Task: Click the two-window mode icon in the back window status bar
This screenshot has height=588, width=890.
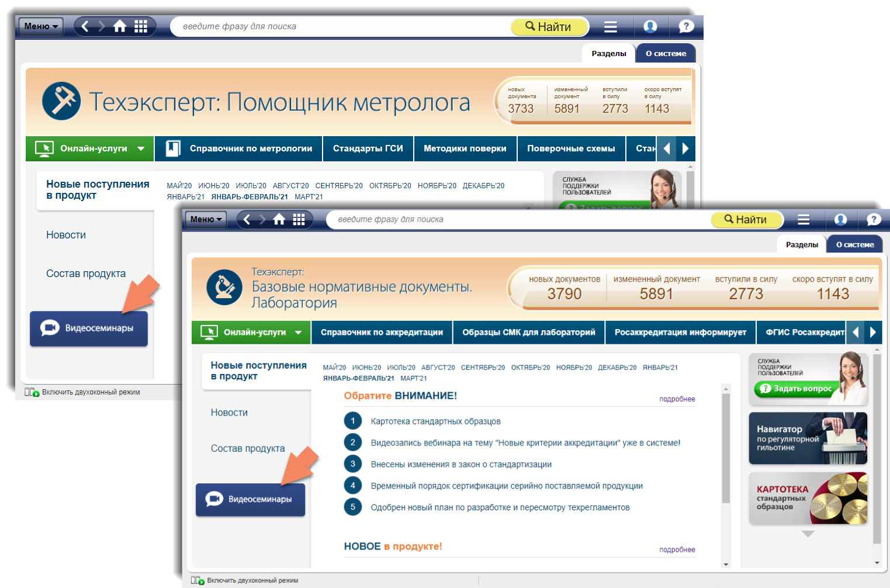Action: pyautogui.click(x=32, y=392)
